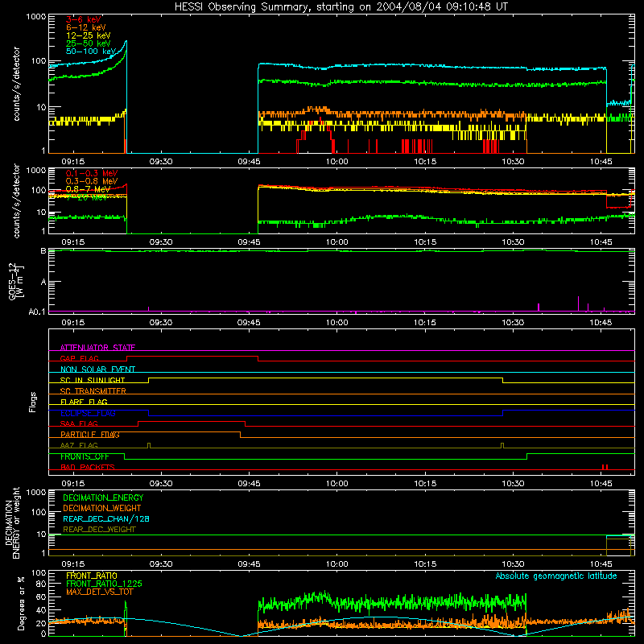
Task: Click the HESSI Observing Summary plot title
Action: (x=341, y=7)
